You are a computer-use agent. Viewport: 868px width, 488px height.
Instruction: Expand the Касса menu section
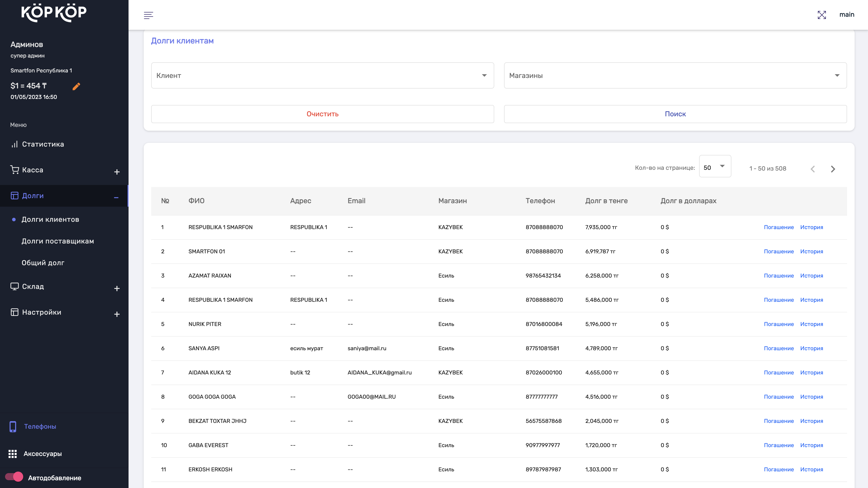click(117, 172)
